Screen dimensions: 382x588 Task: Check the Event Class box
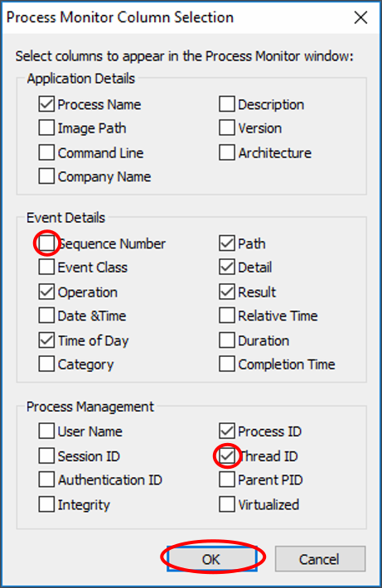(46, 267)
